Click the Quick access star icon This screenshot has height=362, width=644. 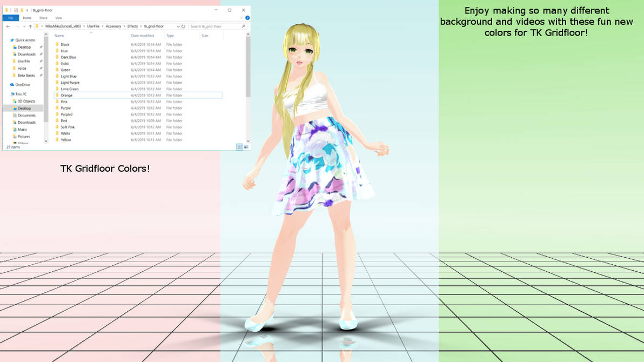click(x=12, y=40)
